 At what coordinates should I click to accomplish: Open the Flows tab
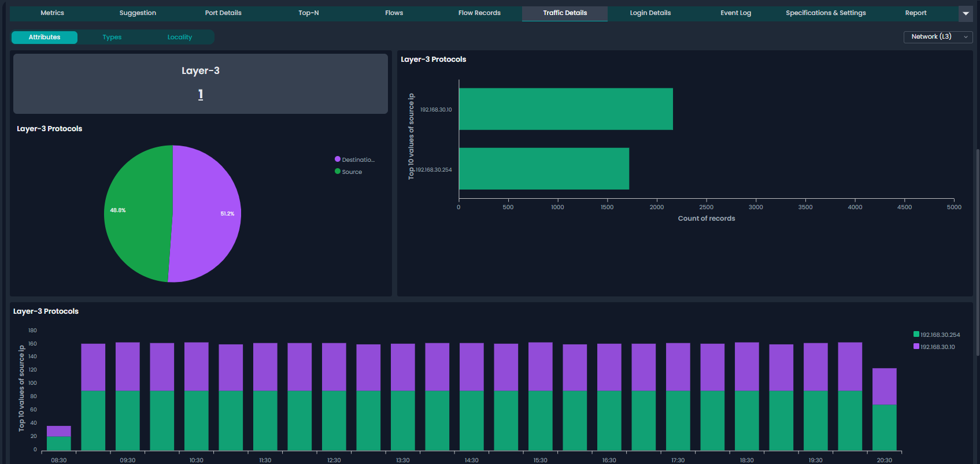[x=394, y=13]
